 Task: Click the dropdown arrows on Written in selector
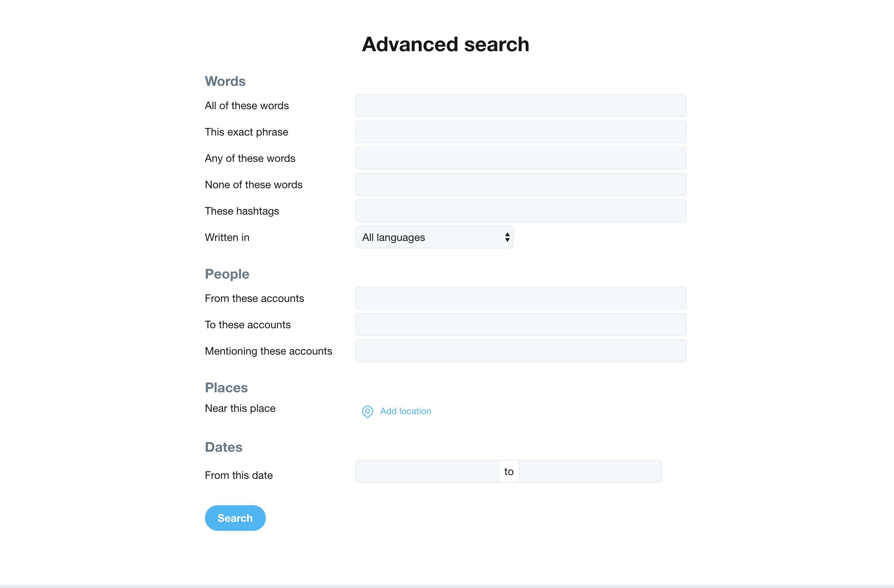click(x=507, y=237)
